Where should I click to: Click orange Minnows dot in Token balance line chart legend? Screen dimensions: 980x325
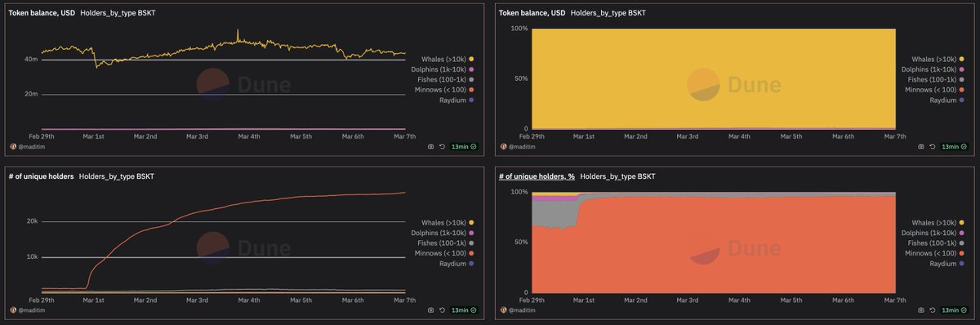(472, 90)
